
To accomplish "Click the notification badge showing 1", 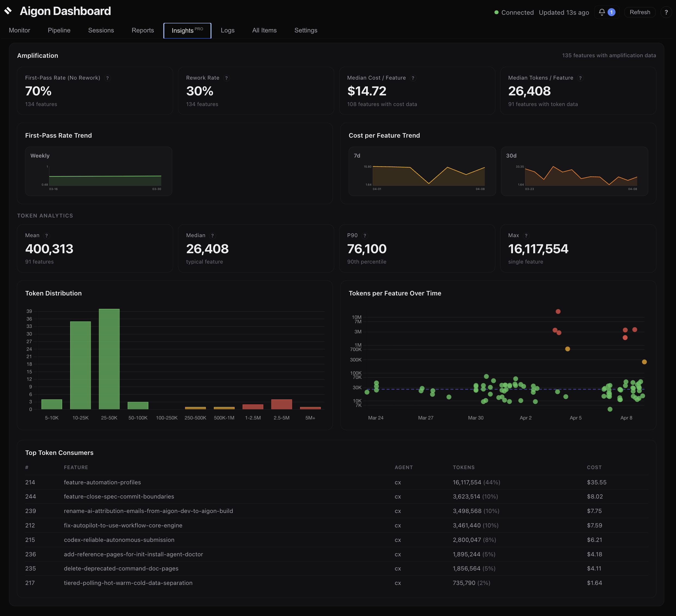I will click(x=611, y=12).
